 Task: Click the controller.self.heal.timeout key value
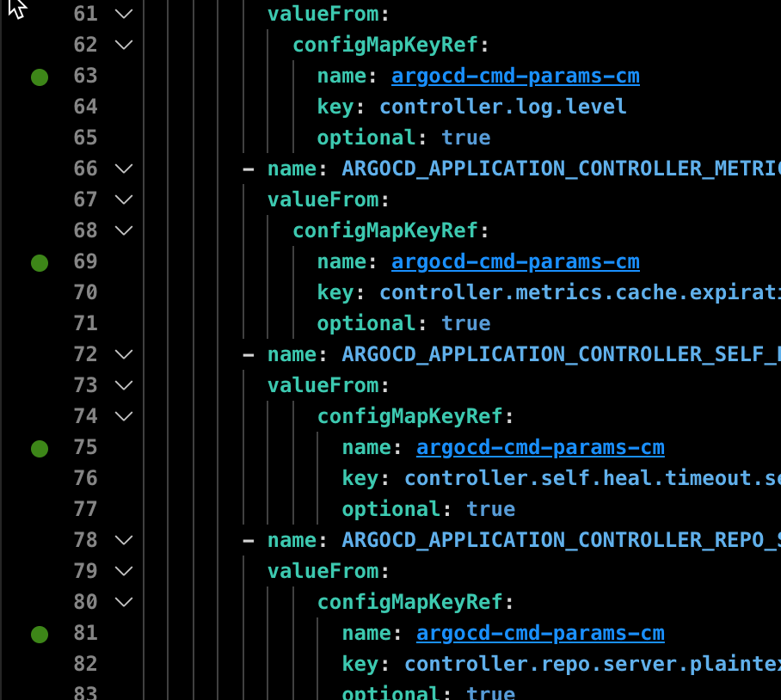click(x=593, y=478)
